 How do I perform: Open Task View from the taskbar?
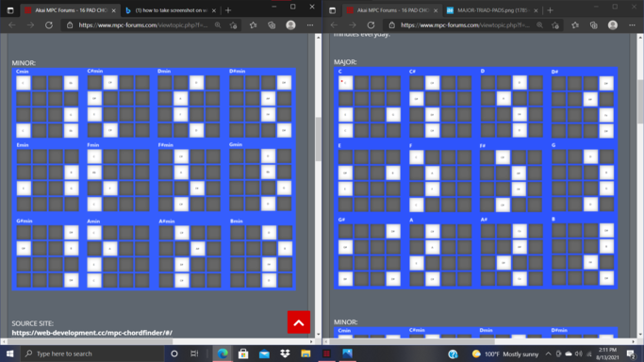194,354
